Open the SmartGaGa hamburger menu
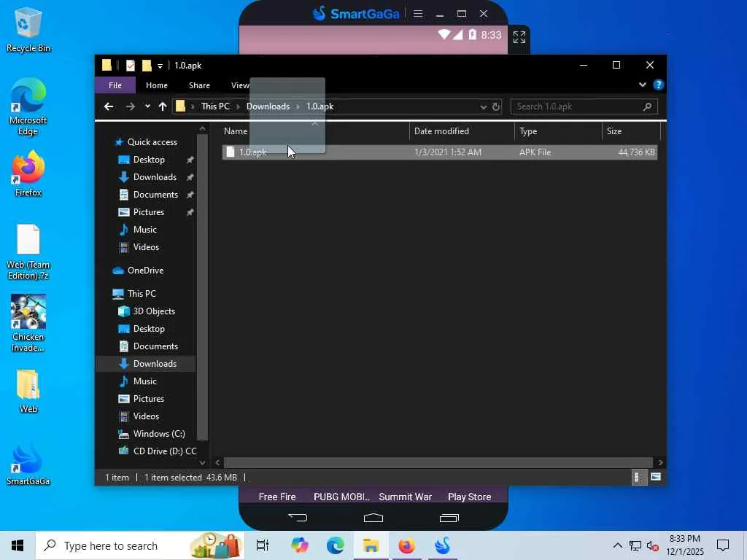The height and width of the screenshot is (560, 747). click(418, 14)
